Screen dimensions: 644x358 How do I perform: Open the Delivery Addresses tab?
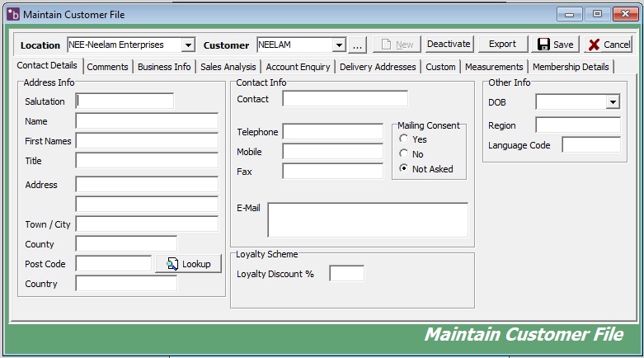click(378, 67)
